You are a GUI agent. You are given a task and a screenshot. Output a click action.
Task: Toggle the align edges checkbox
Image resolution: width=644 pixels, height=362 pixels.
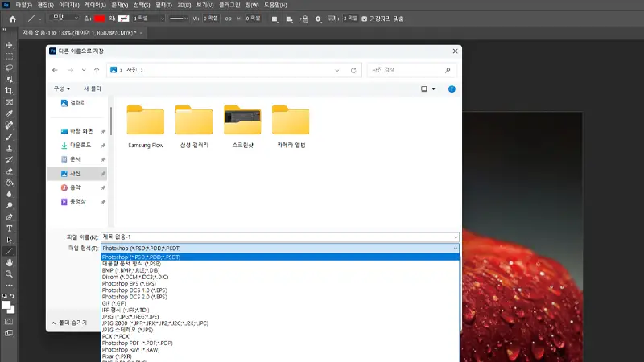[365, 19]
